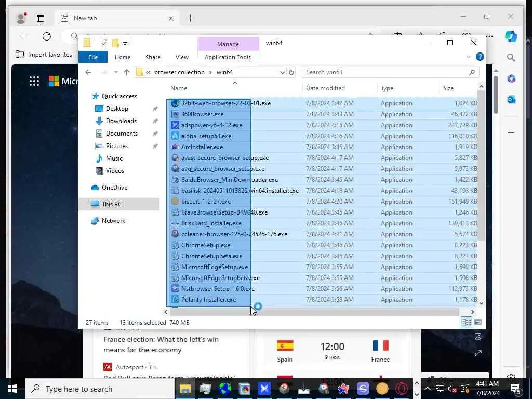Select Nstbrowser Setup 1.6.0.exe icon
532x399 pixels.
175,289
